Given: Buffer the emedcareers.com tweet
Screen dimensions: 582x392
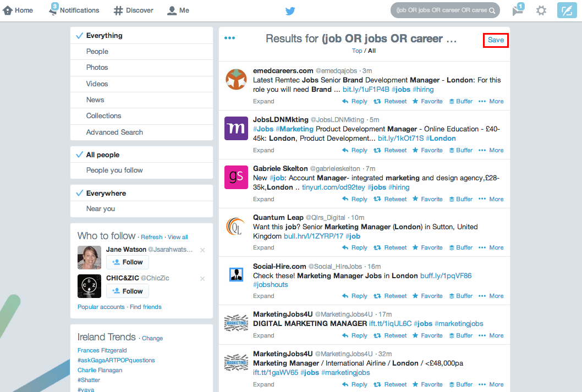Looking at the screenshot, I should (x=461, y=101).
